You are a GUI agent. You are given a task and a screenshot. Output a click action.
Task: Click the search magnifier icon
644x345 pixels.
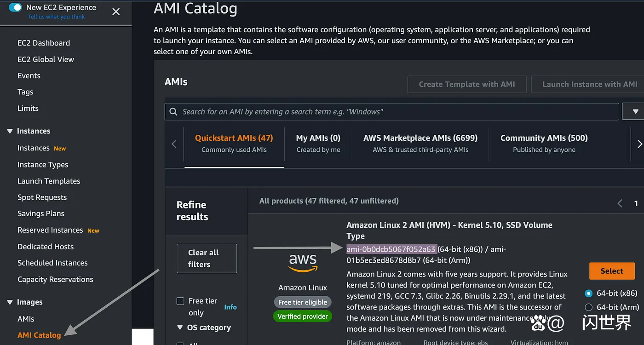[173, 111]
